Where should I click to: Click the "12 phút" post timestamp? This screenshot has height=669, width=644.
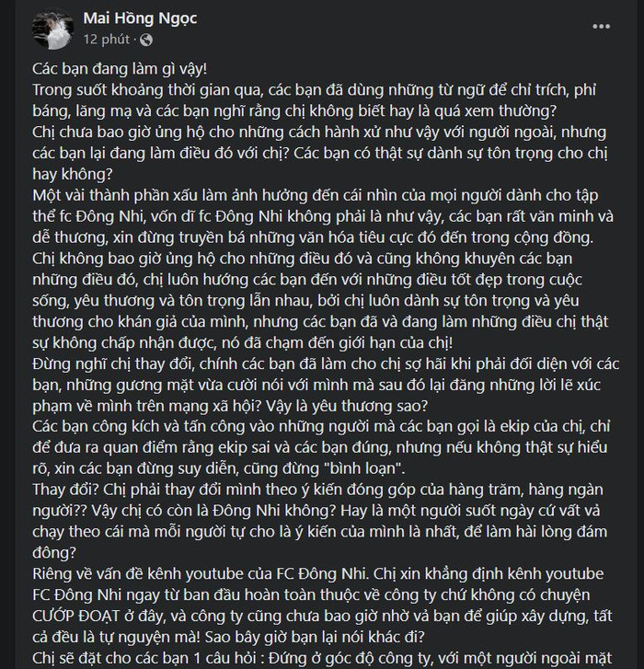pyautogui.click(x=106, y=40)
